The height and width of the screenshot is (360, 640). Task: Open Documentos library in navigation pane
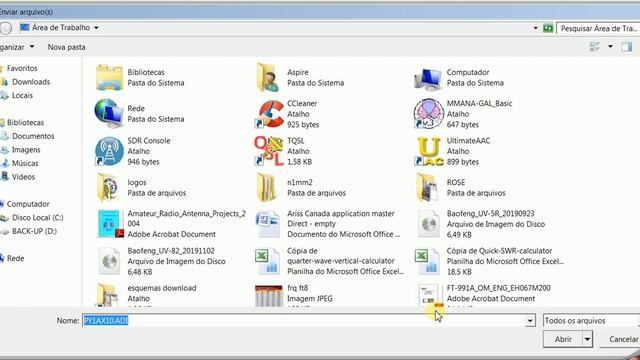coord(33,136)
